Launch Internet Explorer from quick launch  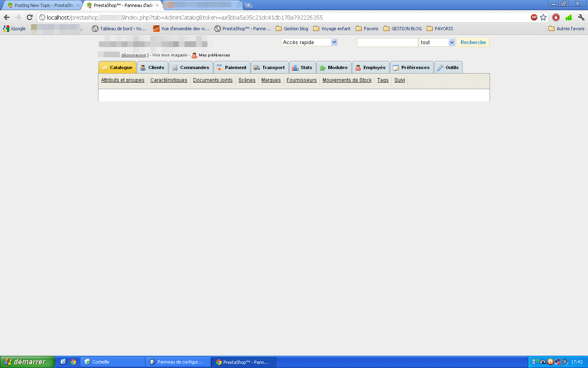pyautogui.click(x=63, y=362)
